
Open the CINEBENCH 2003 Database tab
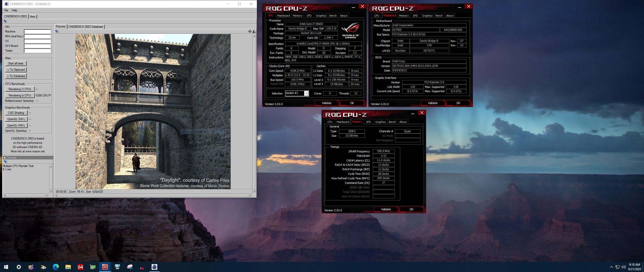point(86,27)
